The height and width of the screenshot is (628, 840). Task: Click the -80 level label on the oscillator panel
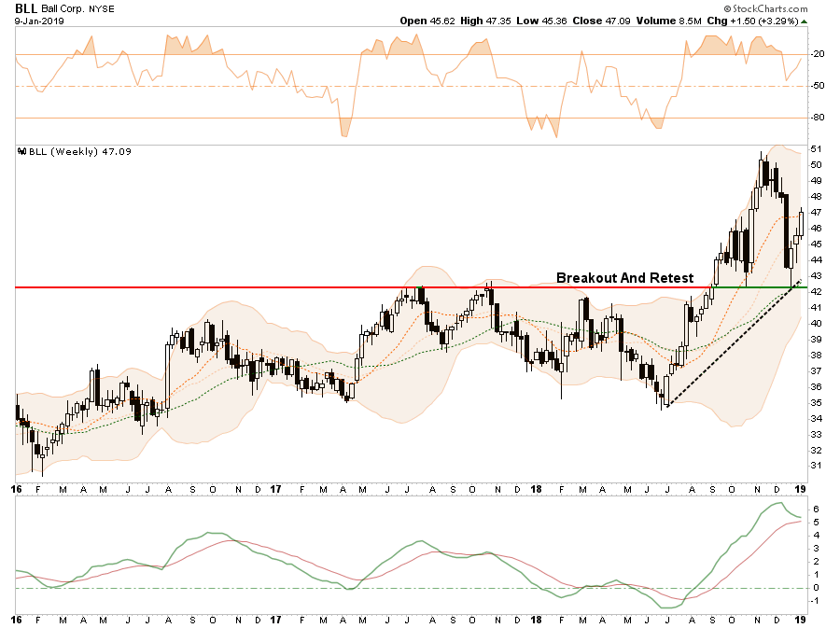[x=818, y=118]
